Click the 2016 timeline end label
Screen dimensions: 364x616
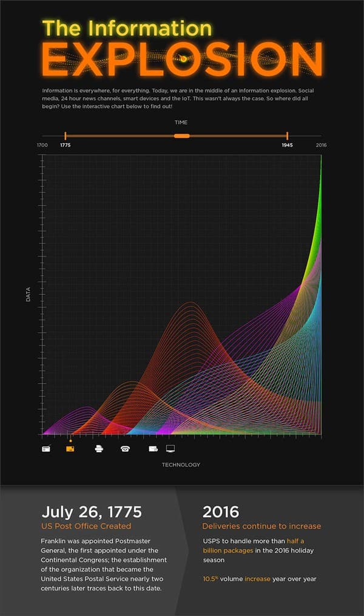[321, 146]
